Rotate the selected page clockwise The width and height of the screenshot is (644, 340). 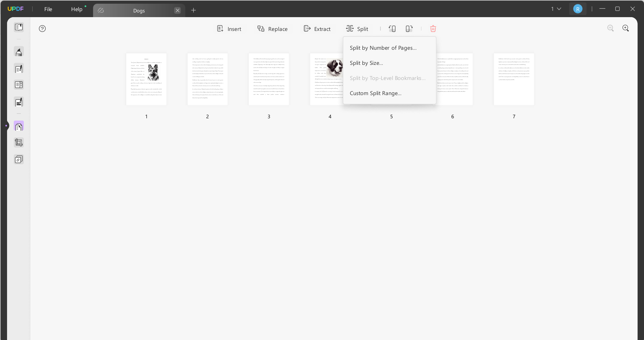[409, 29]
